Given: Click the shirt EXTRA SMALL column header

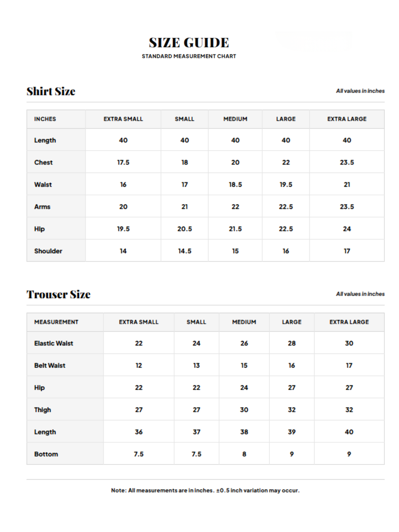Looking at the screenshot, I should 123,119.
